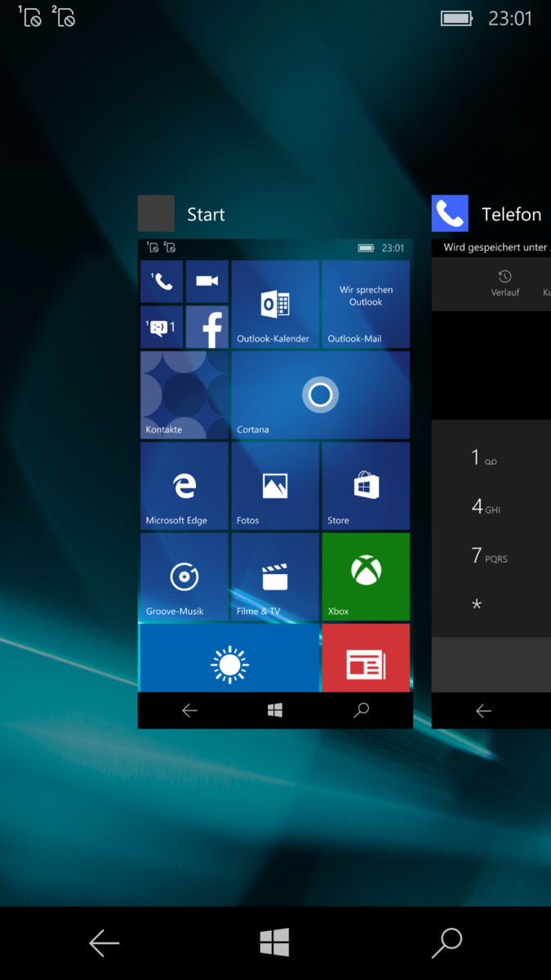Tap the system Windows Start button at bottom

click(x=275, y=943)
